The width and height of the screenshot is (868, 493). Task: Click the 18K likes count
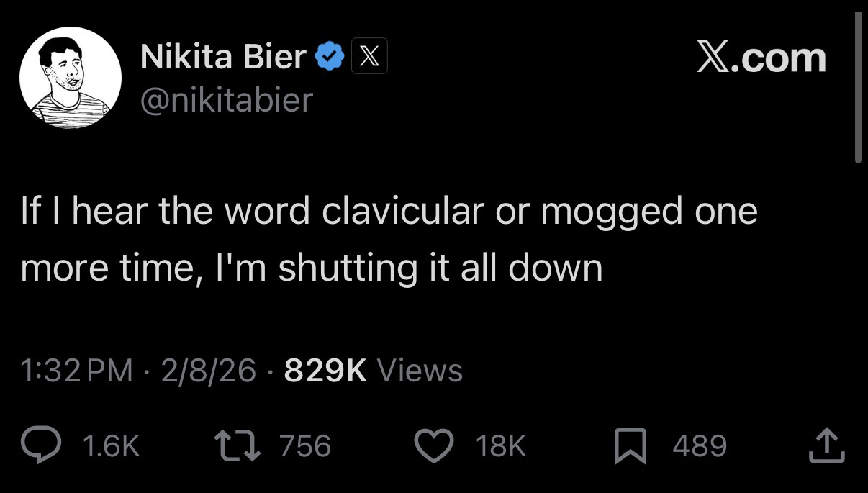(501, 445)
